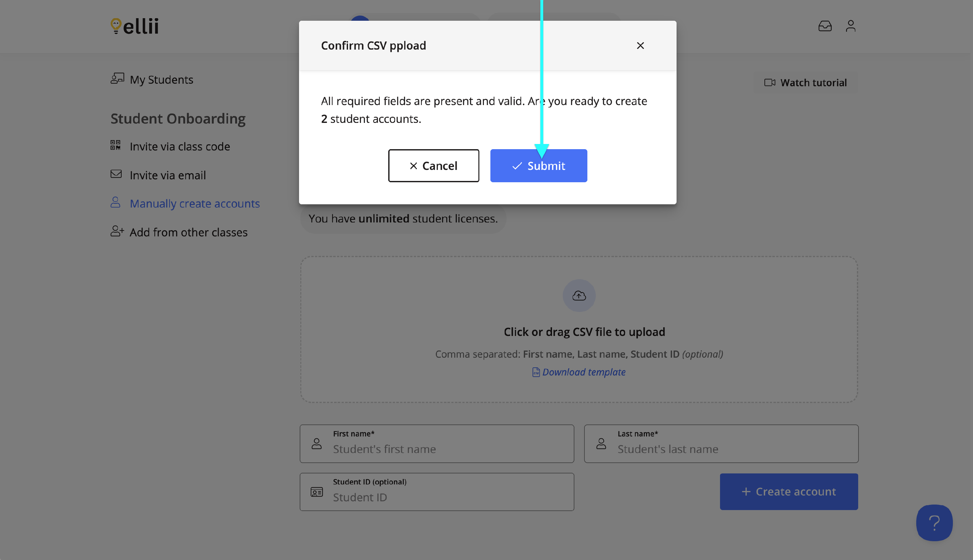Open My Students in sidebar
The width and height of the screenshot is (973, 560).
[161, 80]
